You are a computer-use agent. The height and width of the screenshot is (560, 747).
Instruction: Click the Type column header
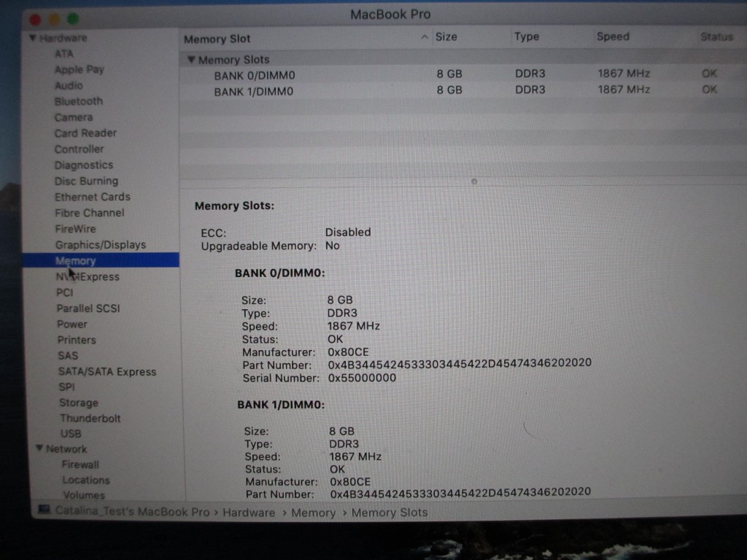click(527, 36)
